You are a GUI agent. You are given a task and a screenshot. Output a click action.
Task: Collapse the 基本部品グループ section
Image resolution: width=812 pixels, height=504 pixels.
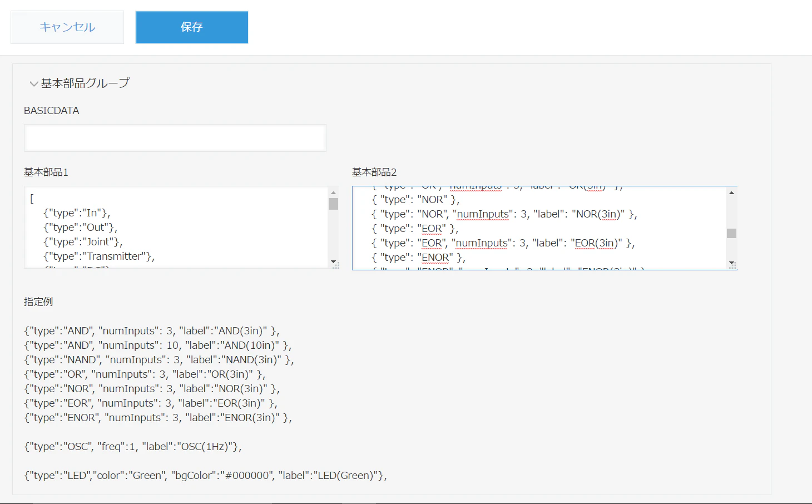(34, 84)
